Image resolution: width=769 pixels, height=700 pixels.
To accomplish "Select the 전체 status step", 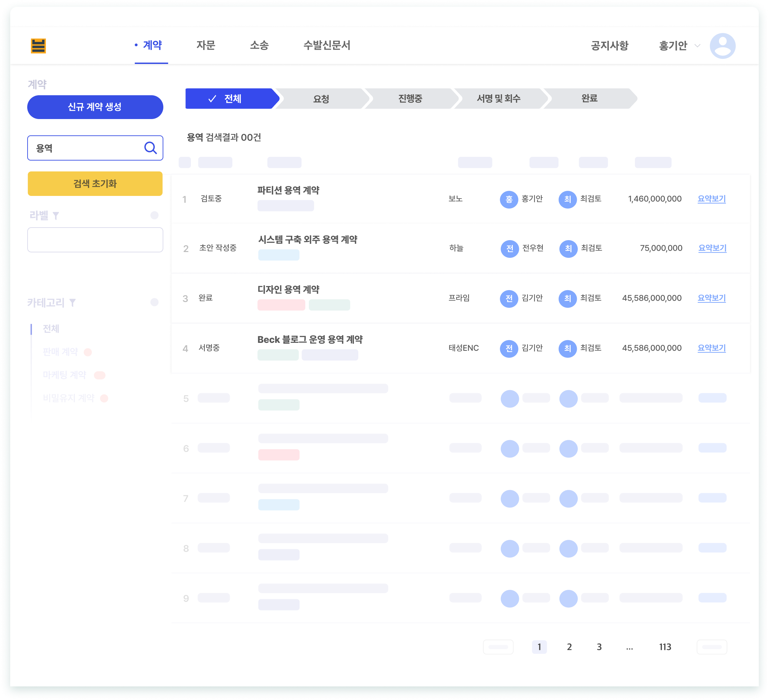I will (x=232, y=99).
